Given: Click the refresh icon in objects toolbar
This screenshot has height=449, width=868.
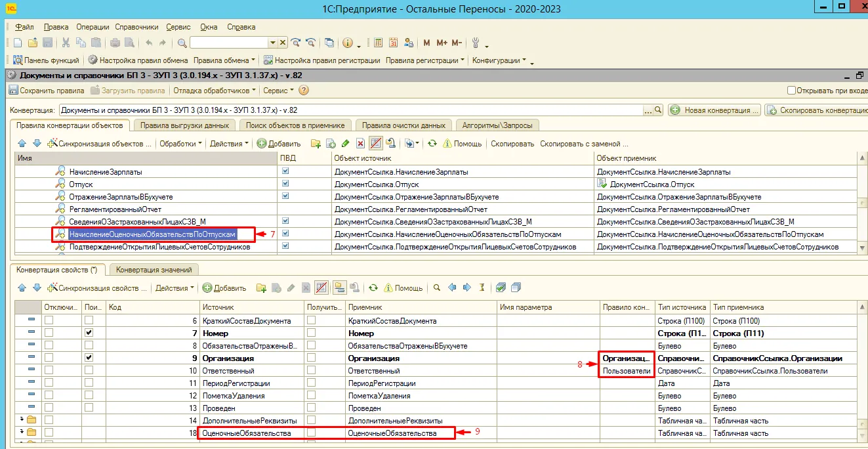Looking at the screenshot, I should (432, 143).
